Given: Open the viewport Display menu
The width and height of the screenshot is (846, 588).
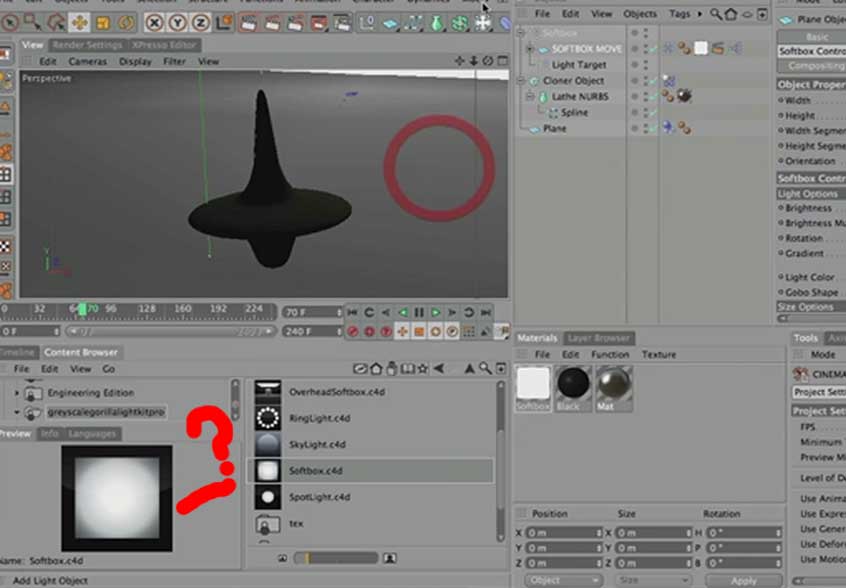Looking at the screenshot, I should tap(135, 61).
